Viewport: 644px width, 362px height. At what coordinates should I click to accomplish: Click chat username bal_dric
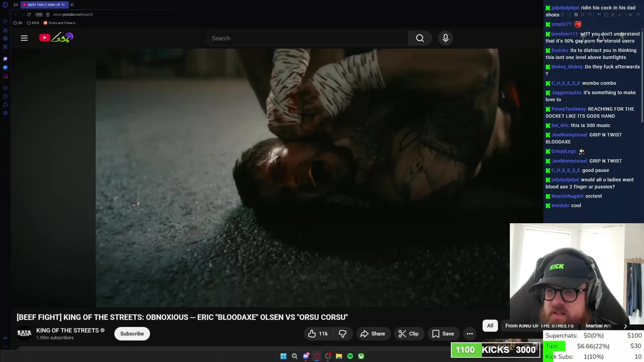tap(560, 126)
